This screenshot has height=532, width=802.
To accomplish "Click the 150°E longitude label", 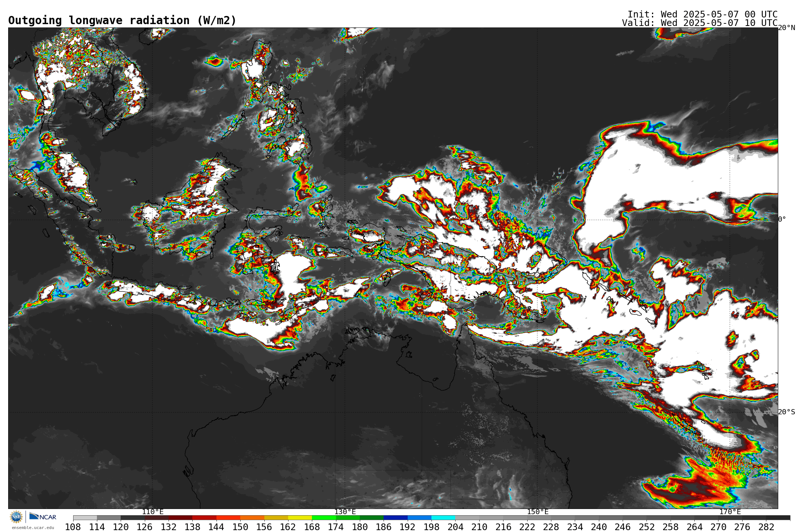I will 538,512.
